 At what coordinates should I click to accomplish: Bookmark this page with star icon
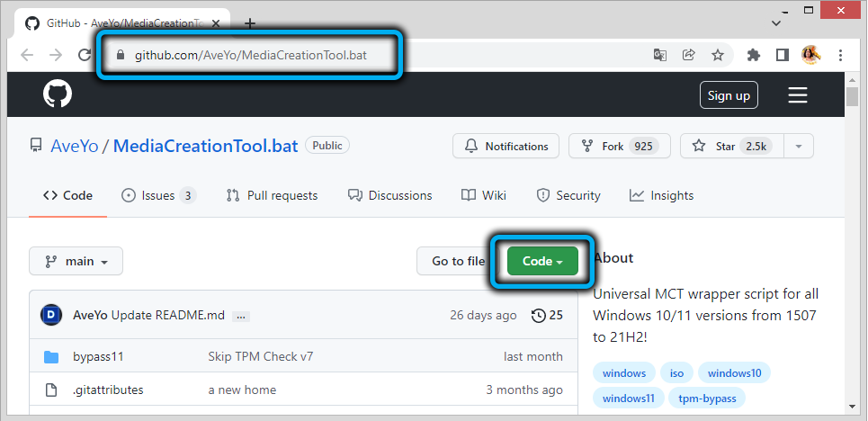[717, 55]
